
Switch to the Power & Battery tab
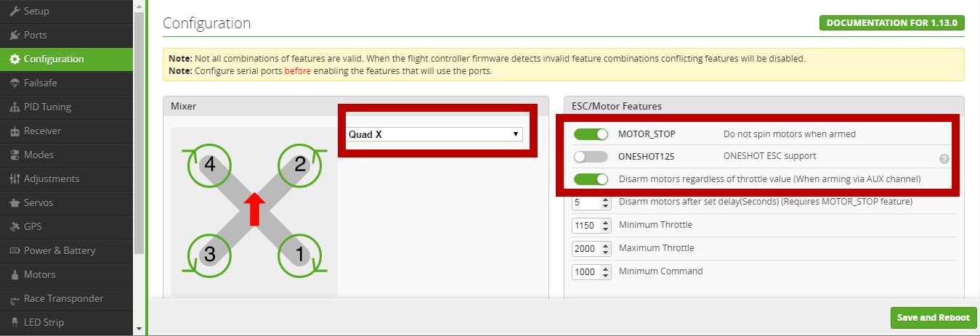59,251
